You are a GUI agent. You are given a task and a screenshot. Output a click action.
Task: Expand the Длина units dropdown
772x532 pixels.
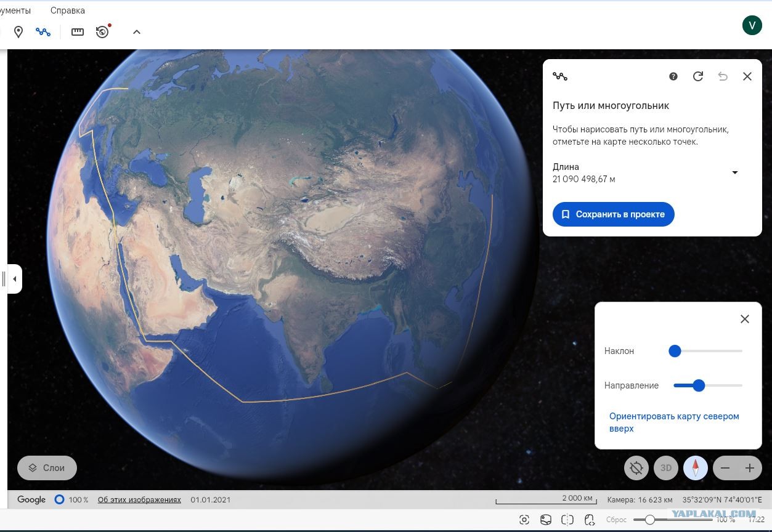pyautogui.click(x=734, y=173)
